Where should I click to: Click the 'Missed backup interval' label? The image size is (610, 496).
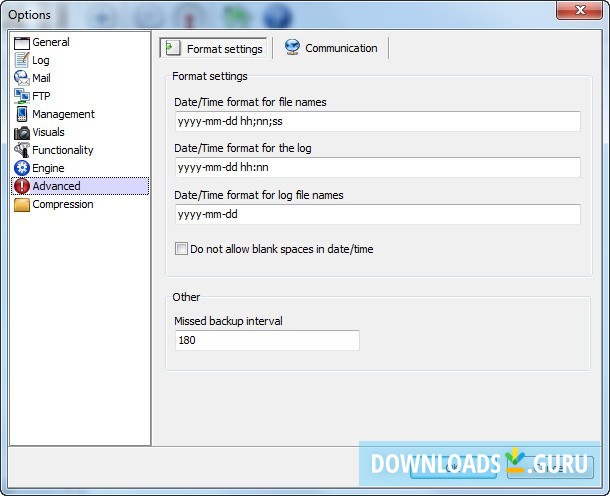tap(228, 321)
